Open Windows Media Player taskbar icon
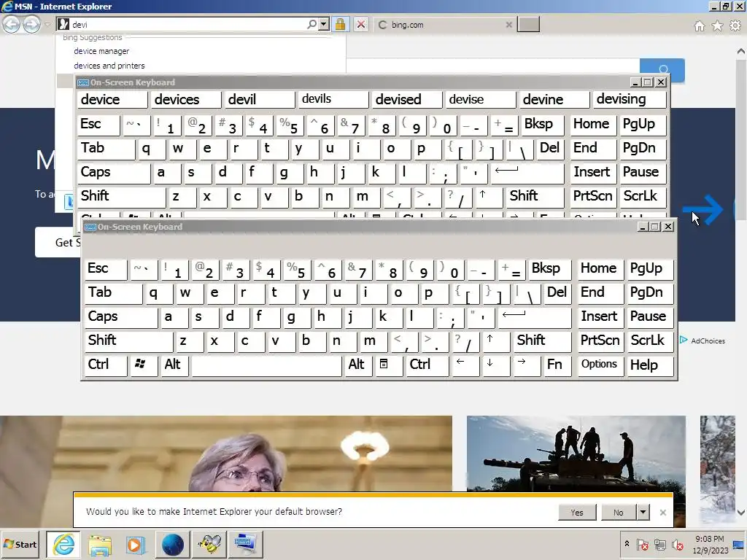 click(136, 545)
